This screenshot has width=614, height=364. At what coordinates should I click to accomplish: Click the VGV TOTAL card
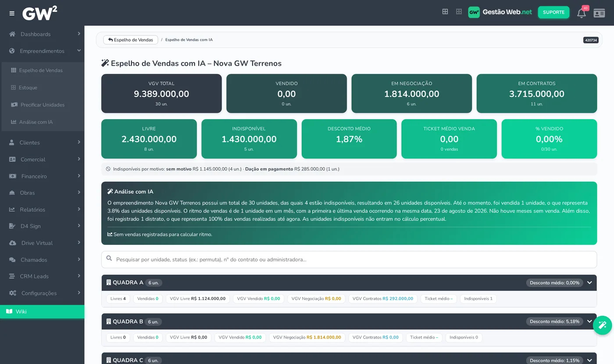coord(161,94)
